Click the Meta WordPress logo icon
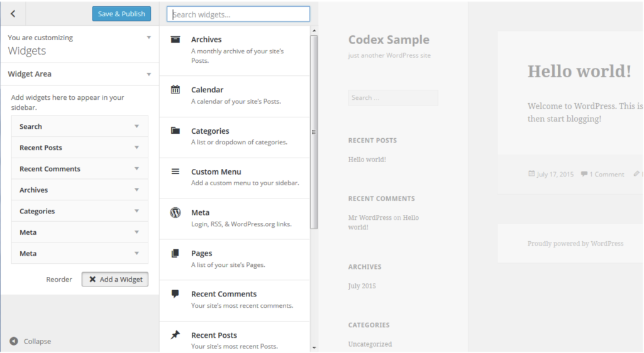Screen dimensions: 644x353 175,212
